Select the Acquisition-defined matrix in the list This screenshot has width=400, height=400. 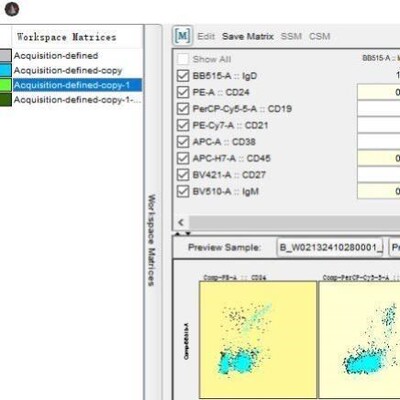[56, 56]
